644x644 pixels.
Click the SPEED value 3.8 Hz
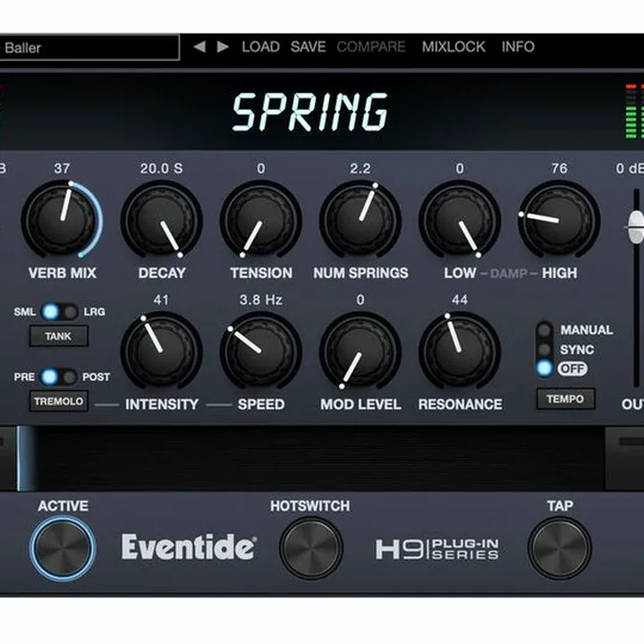(261, 300)
